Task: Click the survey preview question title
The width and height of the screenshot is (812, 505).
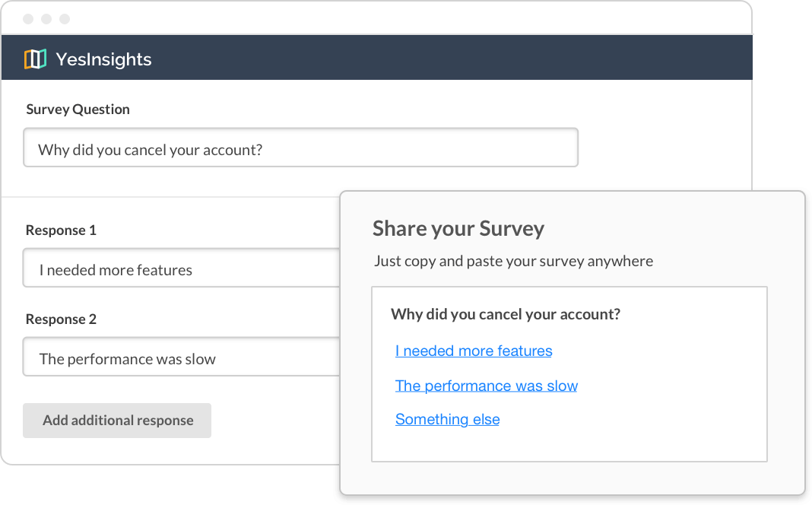Action: 506,314
